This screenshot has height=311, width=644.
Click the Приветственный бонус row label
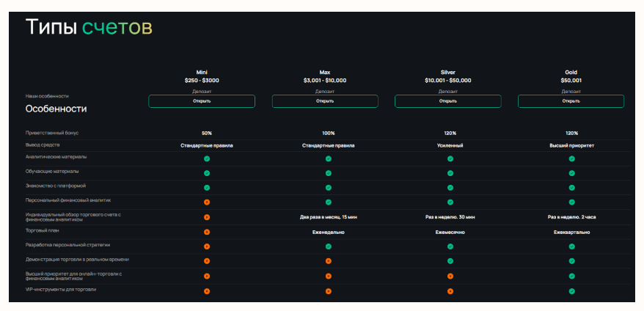52,133
